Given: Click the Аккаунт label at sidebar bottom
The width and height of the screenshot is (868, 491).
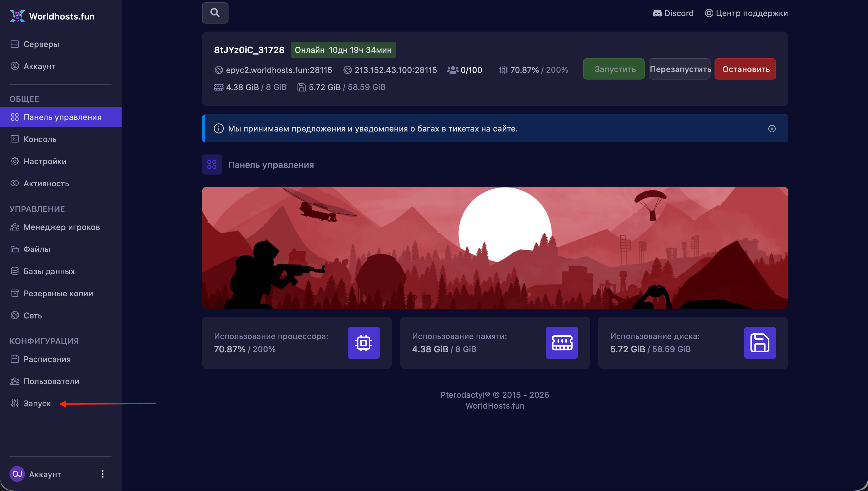Looking at the screenshot, I should (x=45, y=474).
